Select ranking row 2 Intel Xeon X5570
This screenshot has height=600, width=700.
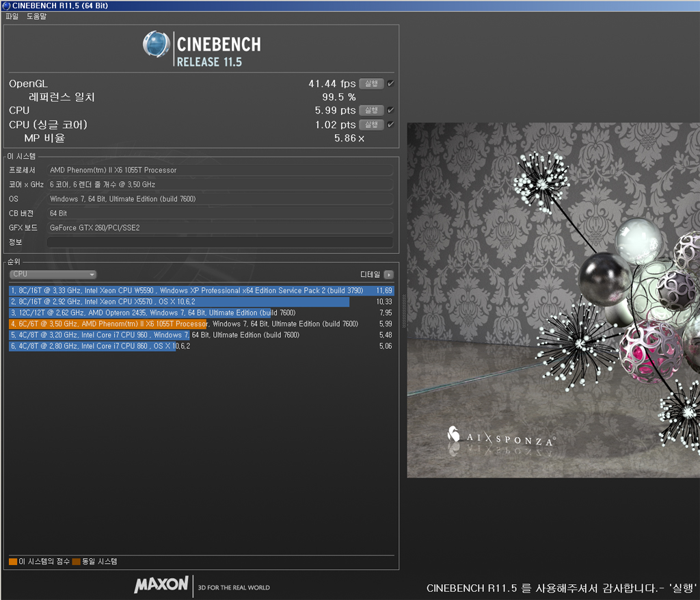(202, 302)
